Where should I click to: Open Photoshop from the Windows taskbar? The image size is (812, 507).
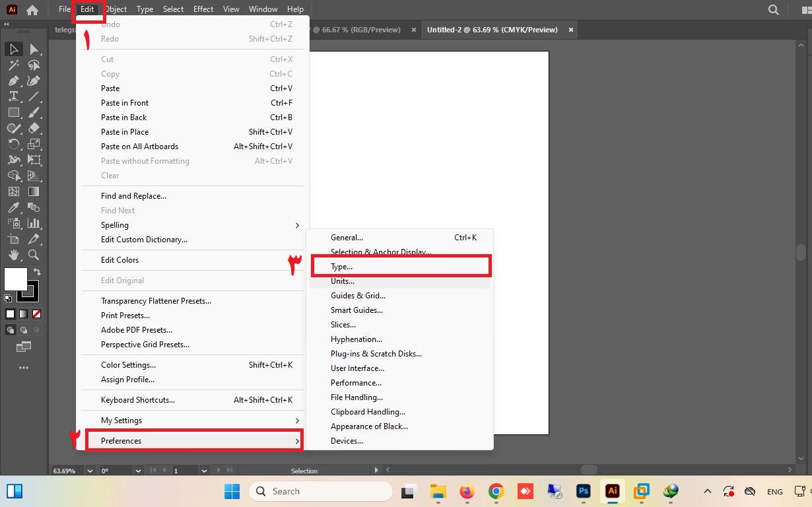pyautogui.click(x=583, y=491)
